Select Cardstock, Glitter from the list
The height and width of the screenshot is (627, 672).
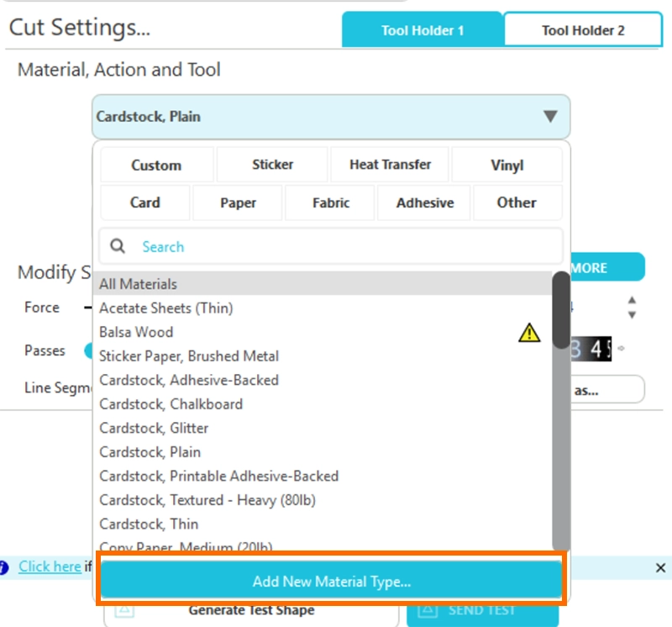(x=154, y=428)
